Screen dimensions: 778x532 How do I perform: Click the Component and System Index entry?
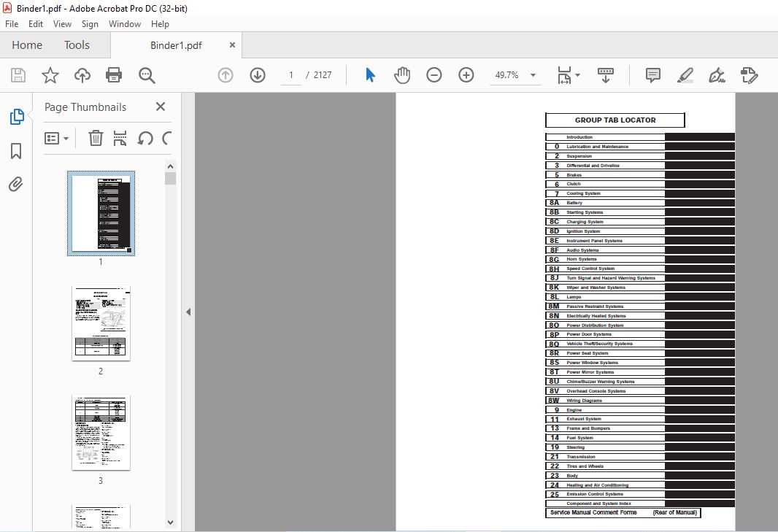click(605, 504)
